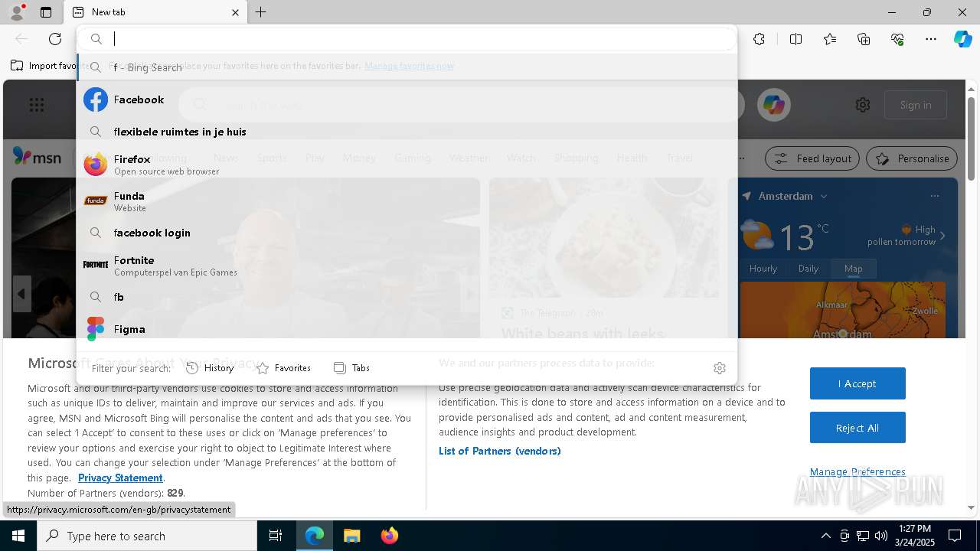The height and width of the screenshot is (551, 980).
Task: Open the Favorites star toolbar icon
Action: pyautogui.click(x=830, y=39)
